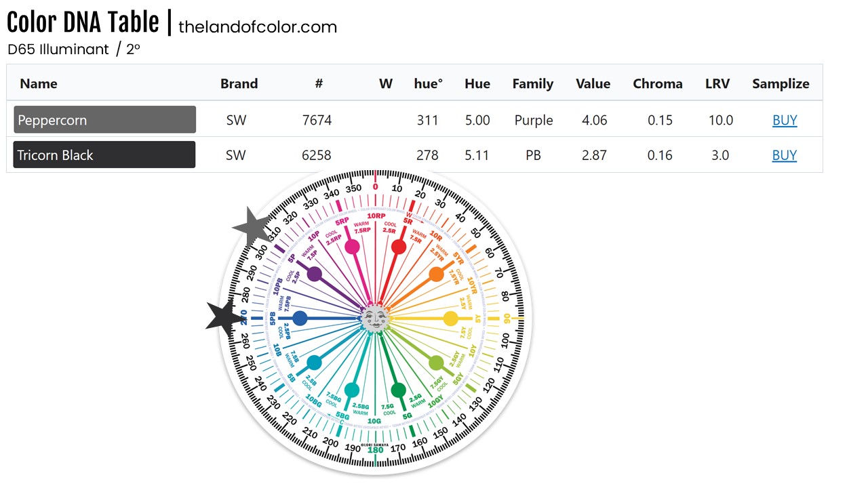The height and width of the screenshot is (488, 868).
Task: Select the dark green 5G dot on the wheel
Action: (x=399, y=390)
